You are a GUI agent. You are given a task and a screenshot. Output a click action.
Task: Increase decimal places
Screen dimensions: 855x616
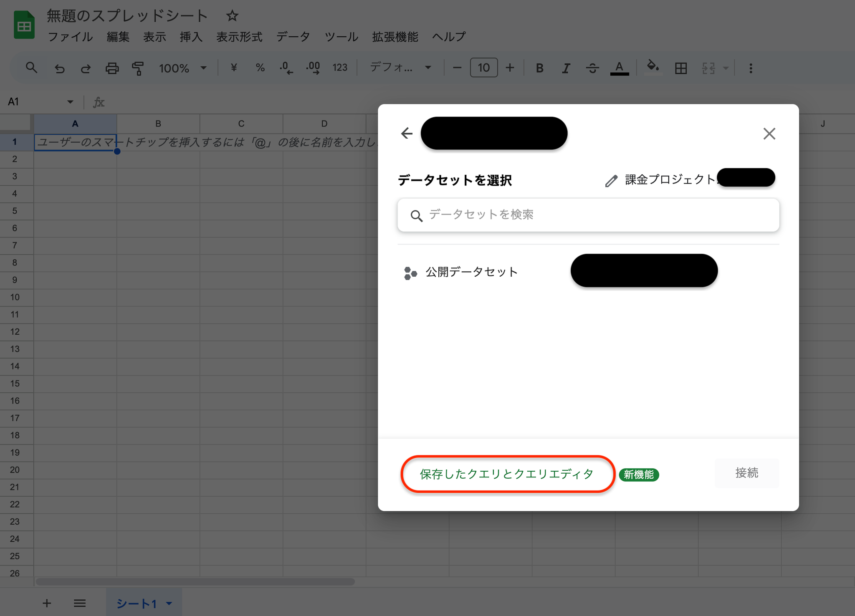(313, 68)
